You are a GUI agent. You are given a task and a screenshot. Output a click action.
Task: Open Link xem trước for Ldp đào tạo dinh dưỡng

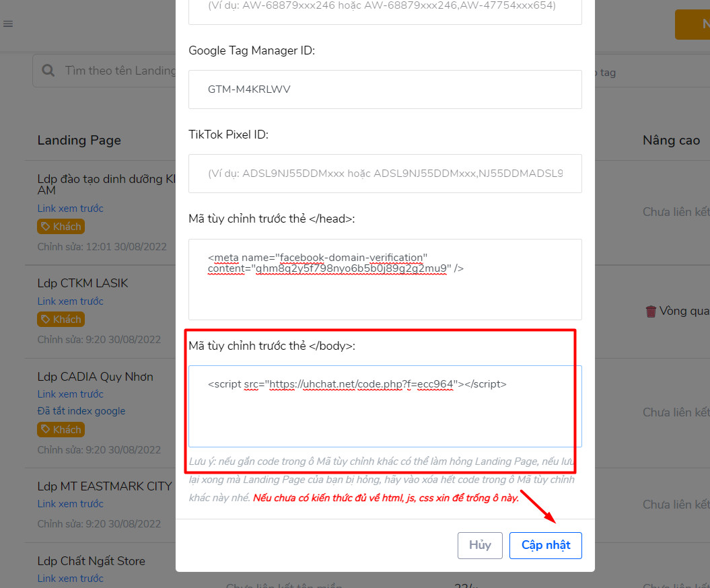click(x=70, y=208)
